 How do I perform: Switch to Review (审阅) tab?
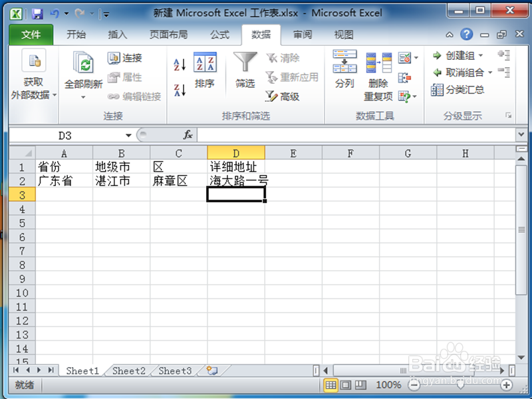(303, 35)
